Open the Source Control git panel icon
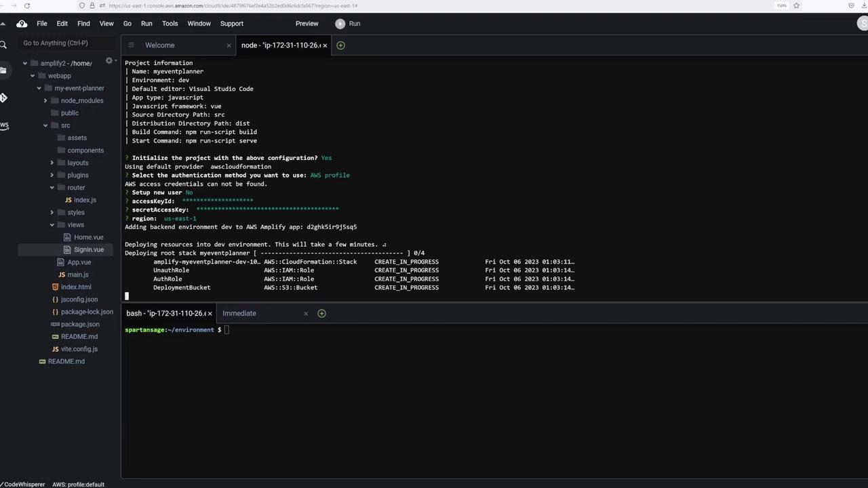 [x=3, y=98]
